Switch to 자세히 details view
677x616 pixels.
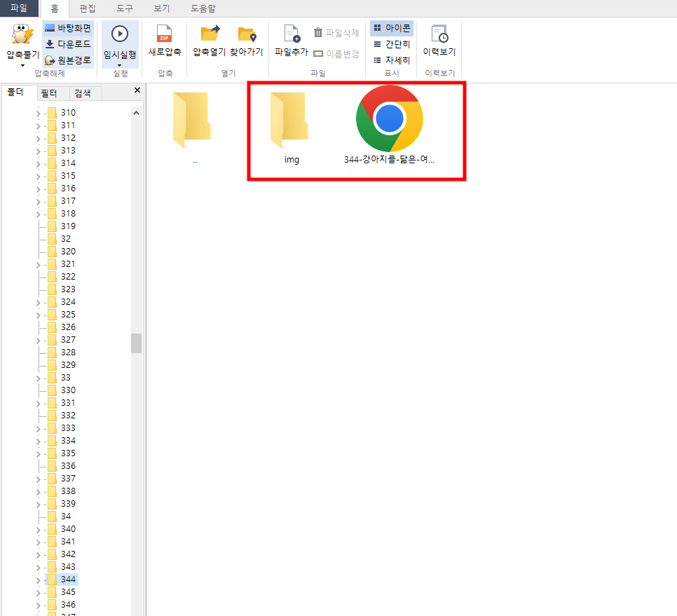tap(392, 60)
